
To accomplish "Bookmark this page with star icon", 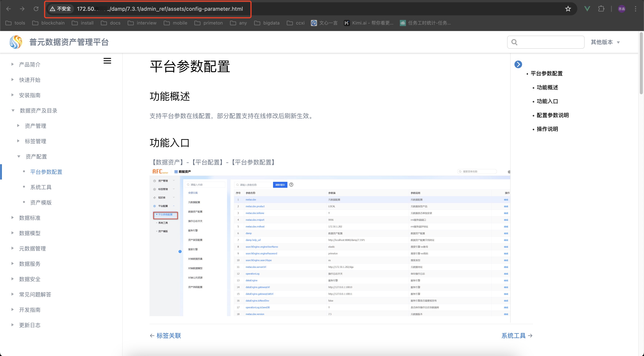I will (568, 9).
